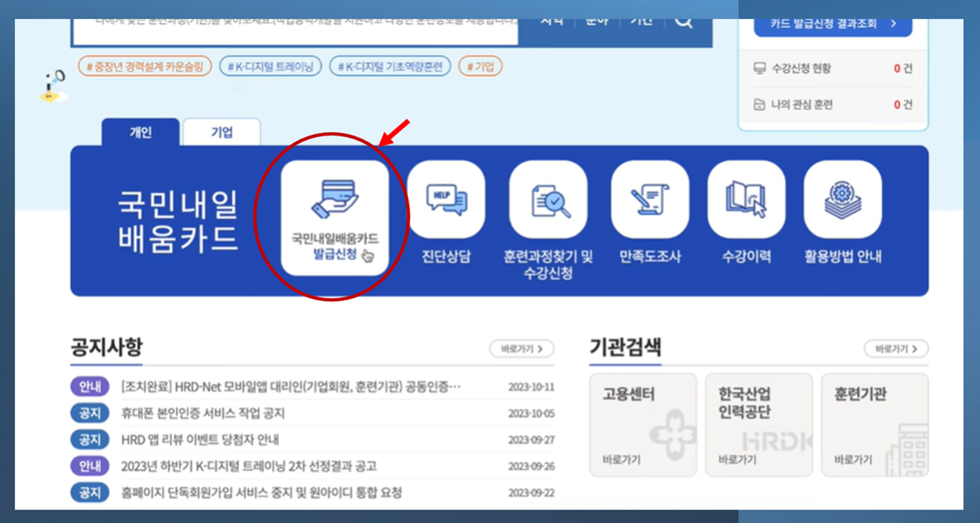Viewport: 980px width, 523px height.
Task: Open the 진단상담 help chat icon
Action: pyautogui.click(x=446, y=199)
